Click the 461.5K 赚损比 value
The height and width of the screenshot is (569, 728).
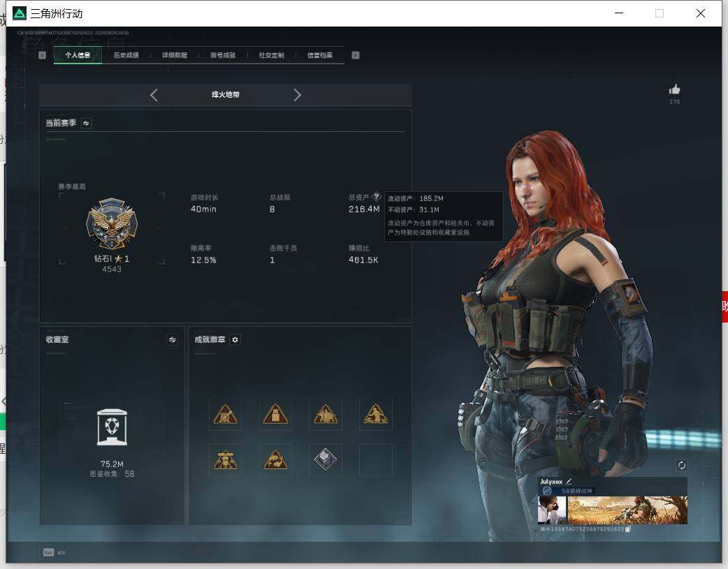click(x=363, y=260)
